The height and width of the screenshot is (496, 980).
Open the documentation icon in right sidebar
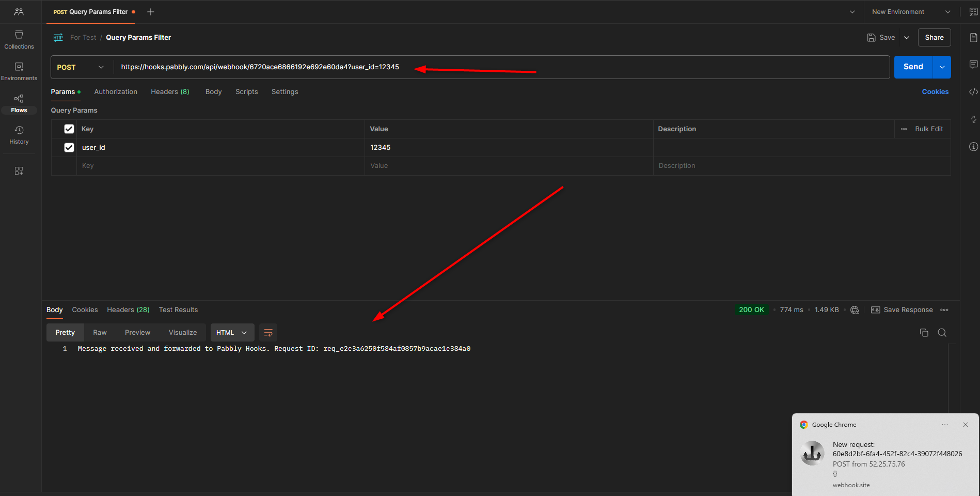coord(973,37)
